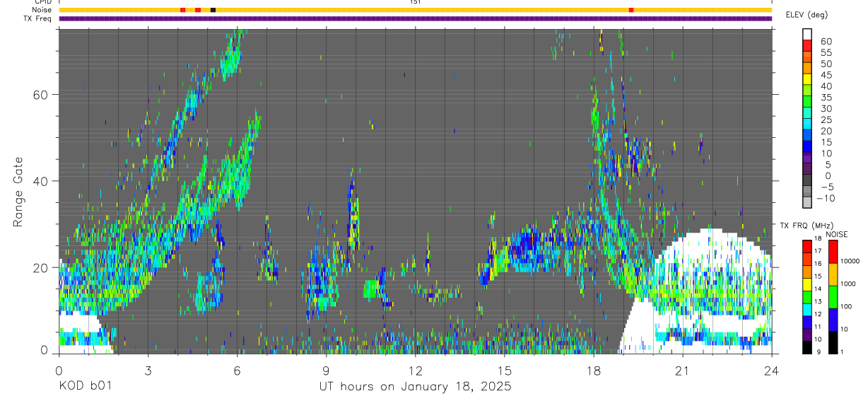This screenshot has height=401, width=868.
Task: Pick the green ELEV segment between 30 and 35
Action: 807,102
